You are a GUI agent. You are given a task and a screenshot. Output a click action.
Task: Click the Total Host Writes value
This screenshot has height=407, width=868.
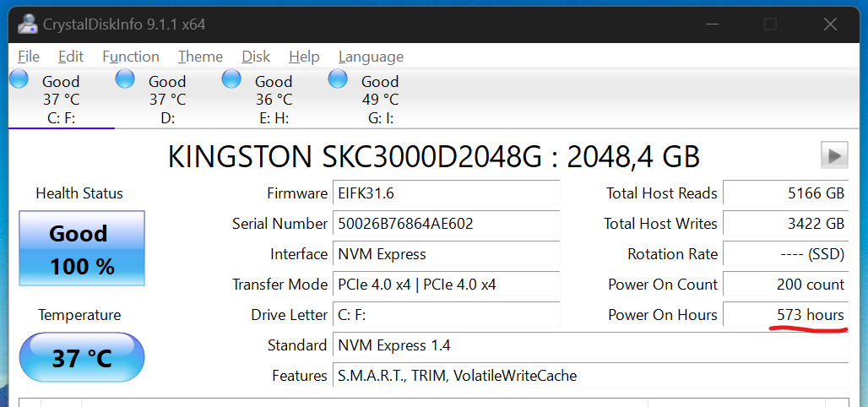point(785,224)
